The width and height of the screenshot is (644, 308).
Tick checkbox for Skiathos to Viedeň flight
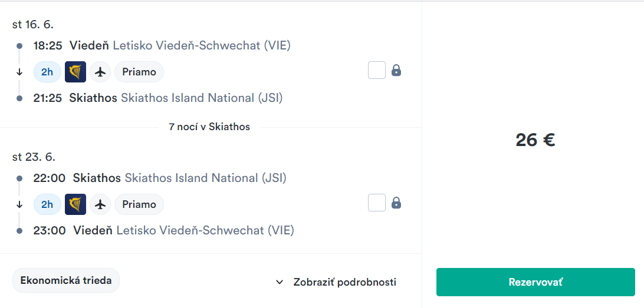point(377,203)
